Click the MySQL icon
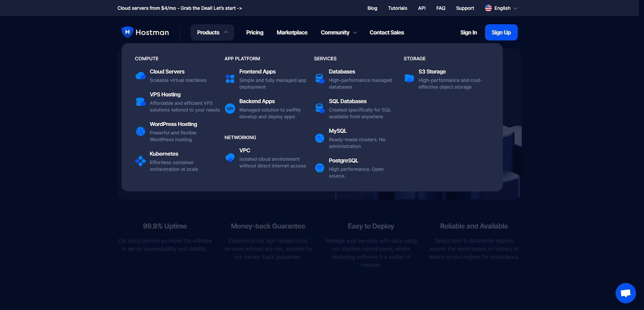 pyautogui.click(x=320, y=138)
